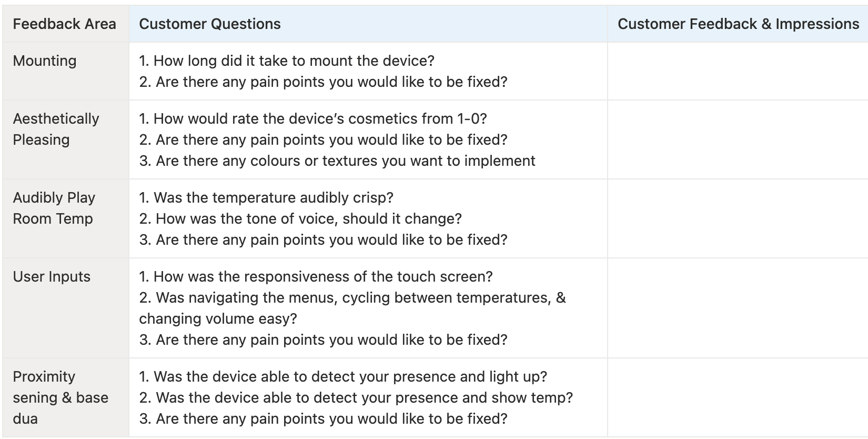Click the "User Inputs" row header cell
The width and height of the screenshot is (868, 439).
click(52, 277)
